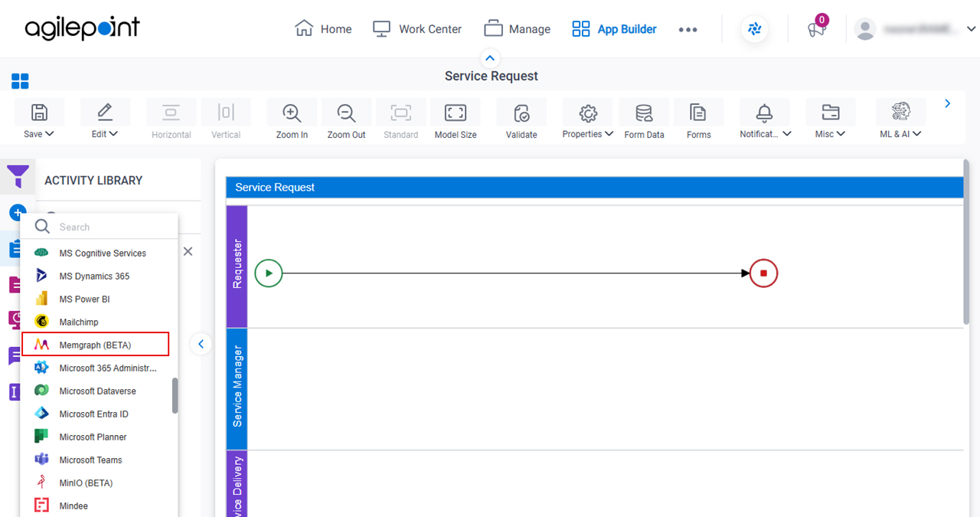
Task: Expand the Save dropdown arrow
Action: pyautogui.click(x=51, y=134)
